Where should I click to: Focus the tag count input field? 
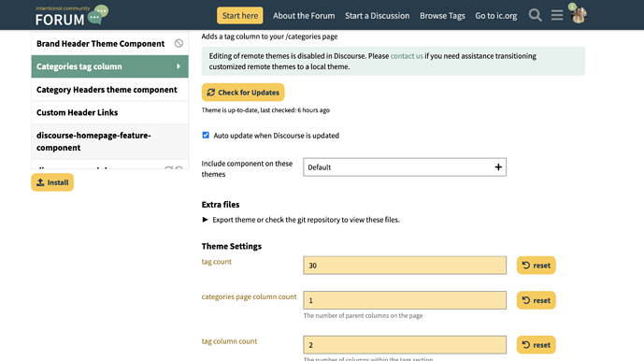click(x=405, y=266)
